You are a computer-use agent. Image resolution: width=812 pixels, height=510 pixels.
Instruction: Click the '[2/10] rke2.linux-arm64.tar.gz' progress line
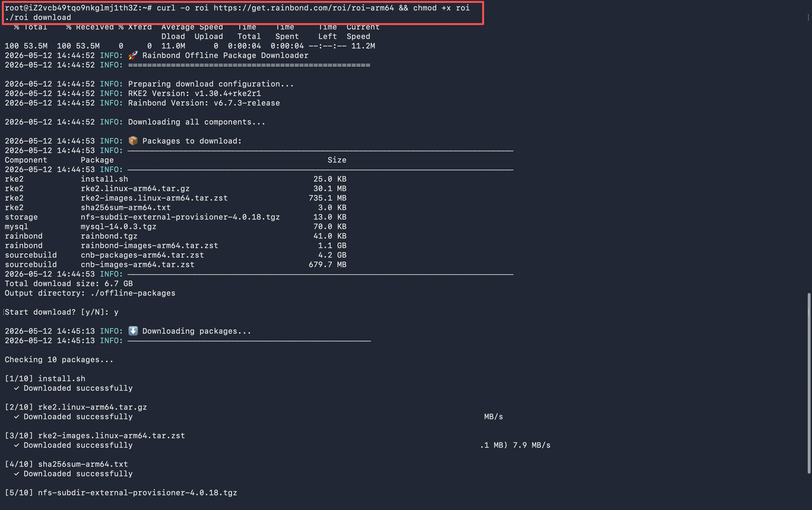(x=76, y=407)
